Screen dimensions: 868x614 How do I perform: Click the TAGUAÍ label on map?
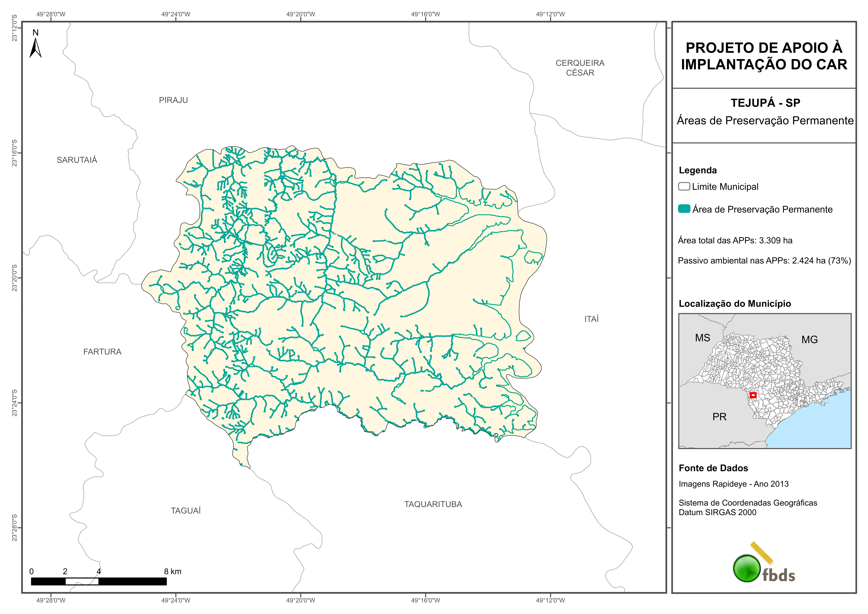pyautogui.click(x=186, y=511)
